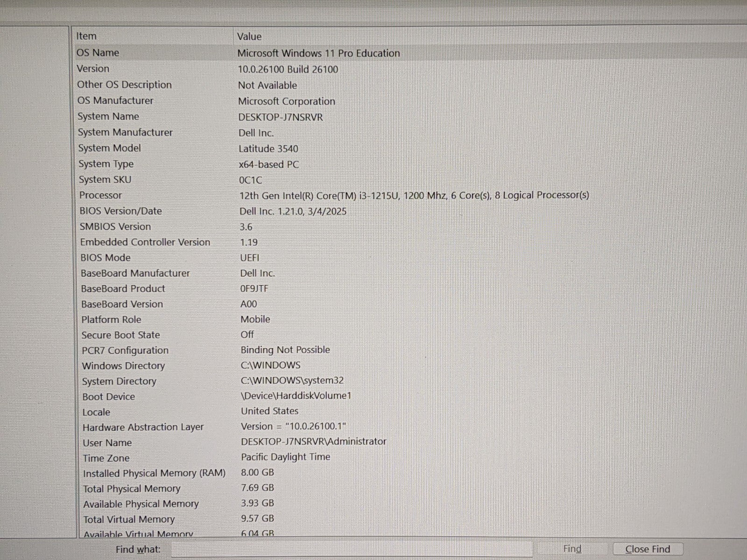Select the Installed Physical Memory (RAM) row
Viewport: 747px width, 560px height.
(154, 473)
